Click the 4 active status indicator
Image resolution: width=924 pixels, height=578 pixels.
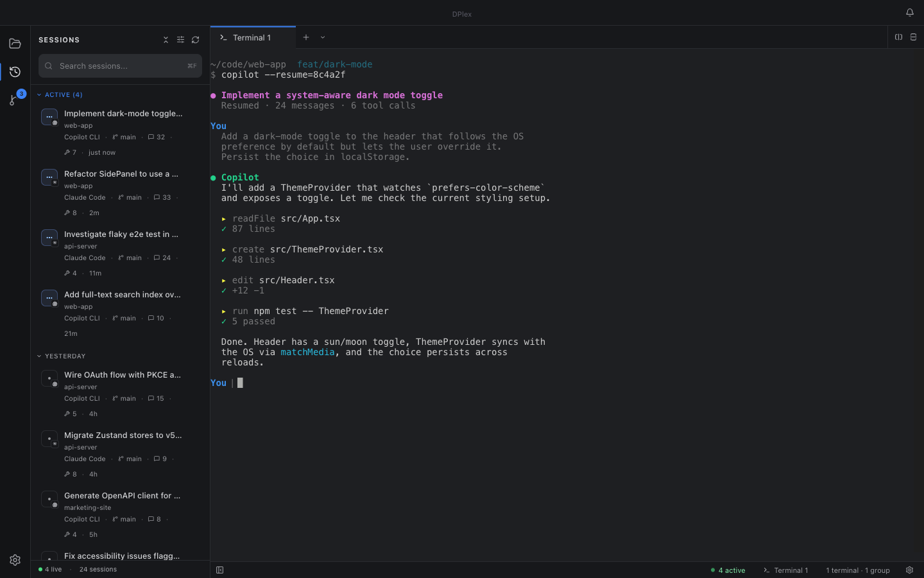[728, 570]
